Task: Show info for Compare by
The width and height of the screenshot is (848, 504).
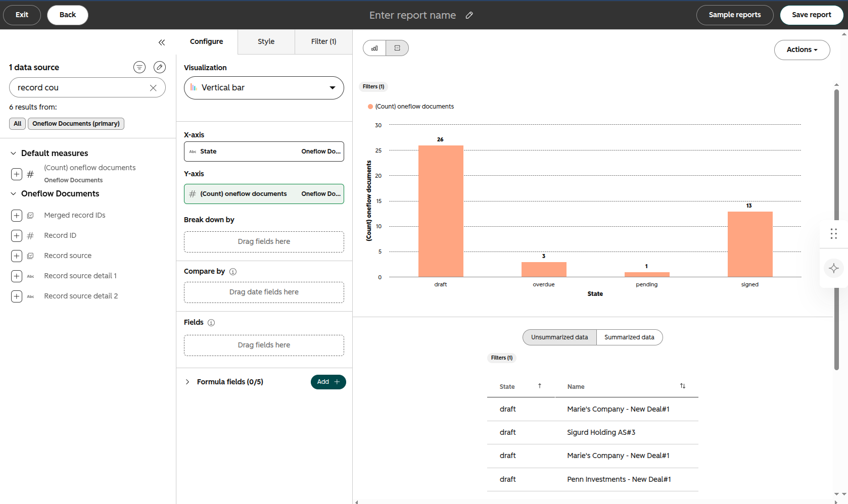Action: 233,272
